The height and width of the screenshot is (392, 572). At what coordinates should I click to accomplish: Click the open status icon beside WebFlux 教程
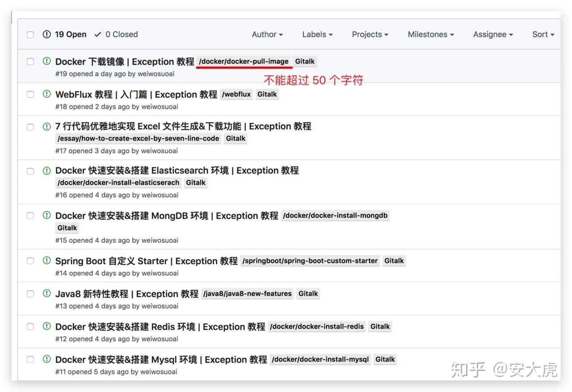pos(46,94)
